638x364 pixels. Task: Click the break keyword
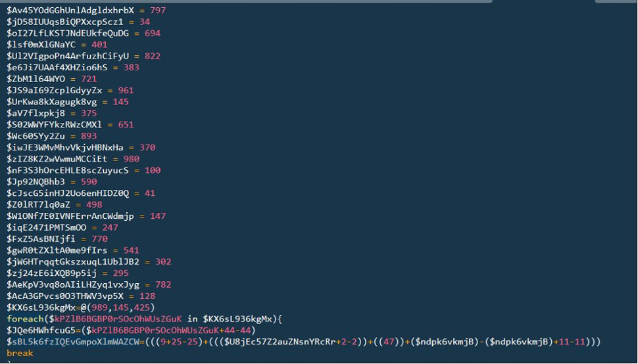(x=20, y=353)
